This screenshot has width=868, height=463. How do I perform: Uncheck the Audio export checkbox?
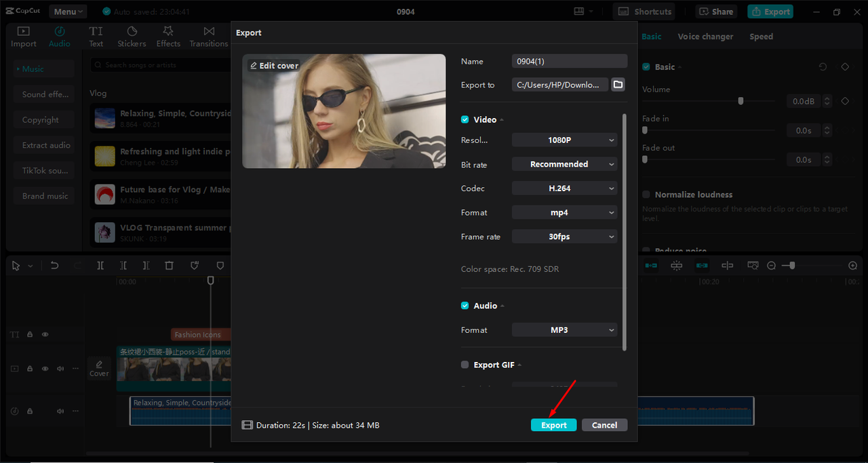(x=465, y=306)
